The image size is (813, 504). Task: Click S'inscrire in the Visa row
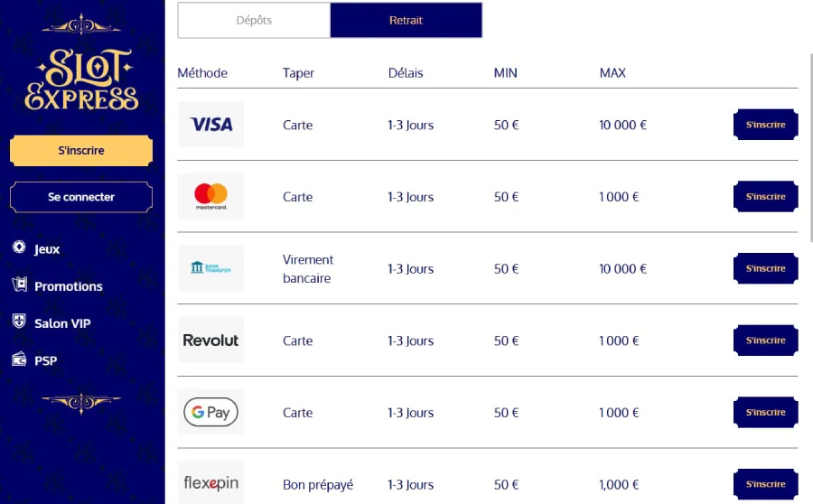tap(765, 125)
